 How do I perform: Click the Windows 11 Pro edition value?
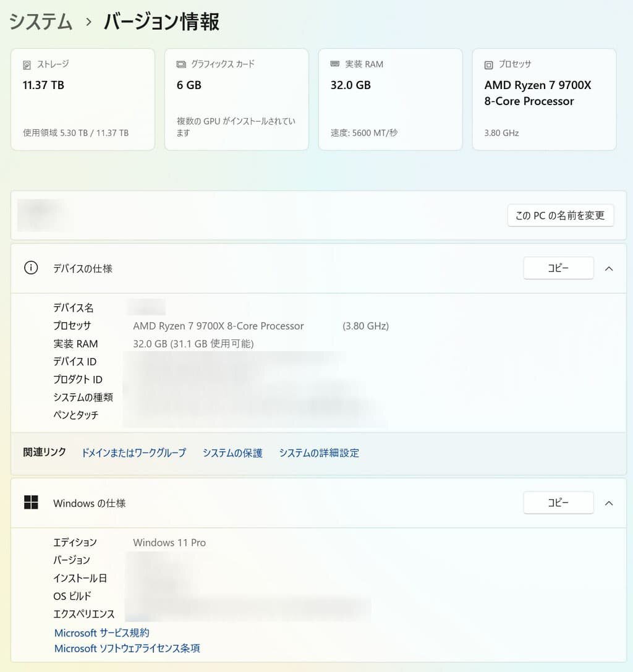tap(169, 543)
